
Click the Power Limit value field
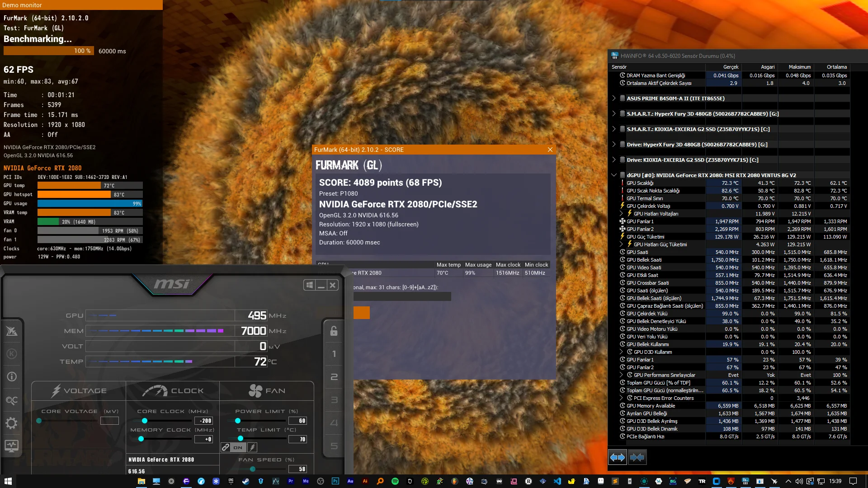(x=297, y=421)
